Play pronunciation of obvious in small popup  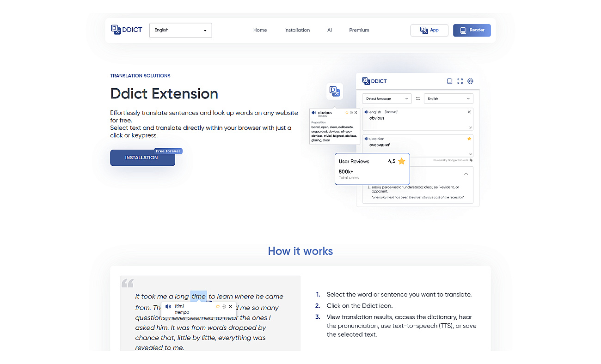pos(314,112)
